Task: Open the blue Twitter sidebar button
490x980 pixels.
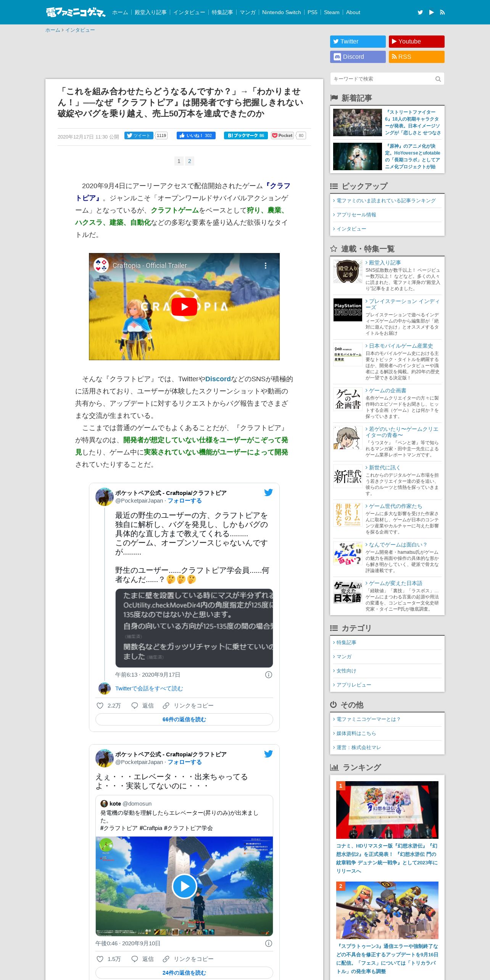Action: click(x=358, y=42)
